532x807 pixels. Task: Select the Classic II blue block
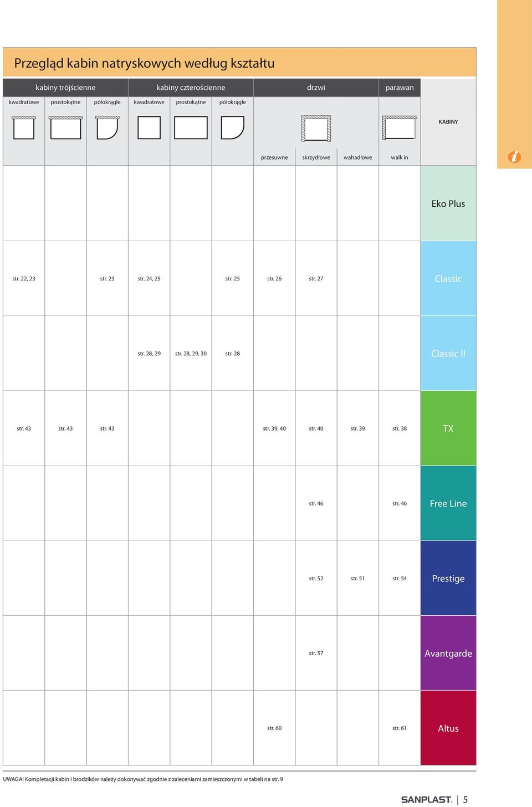pyautogui.click(x=448, y=354)
